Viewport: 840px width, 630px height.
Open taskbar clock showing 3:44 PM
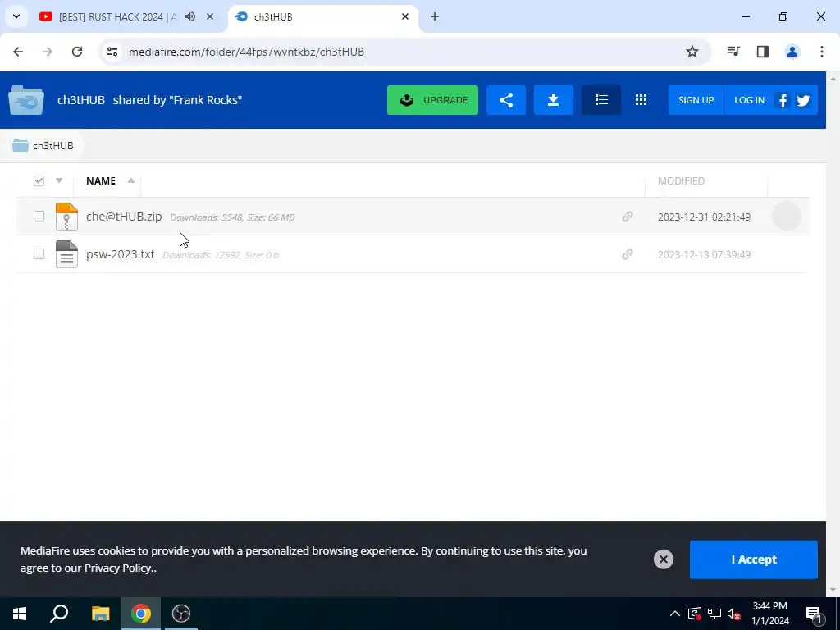(769, 614)
